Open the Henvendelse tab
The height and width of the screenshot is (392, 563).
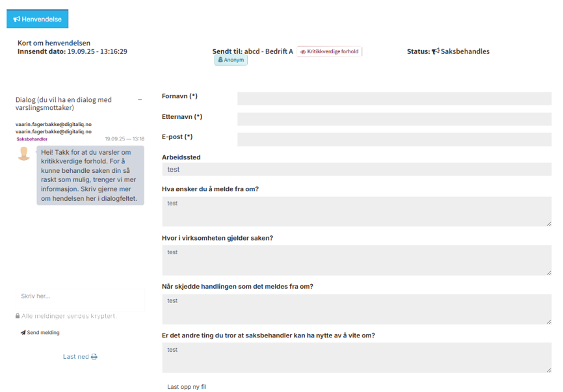coord(38,20)
